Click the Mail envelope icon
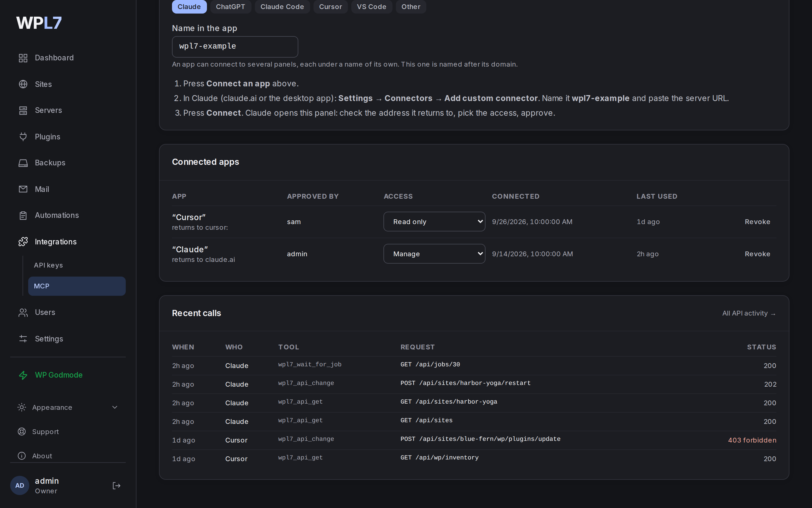Viewport: 812px width, 508px height. tap(23, 189)
